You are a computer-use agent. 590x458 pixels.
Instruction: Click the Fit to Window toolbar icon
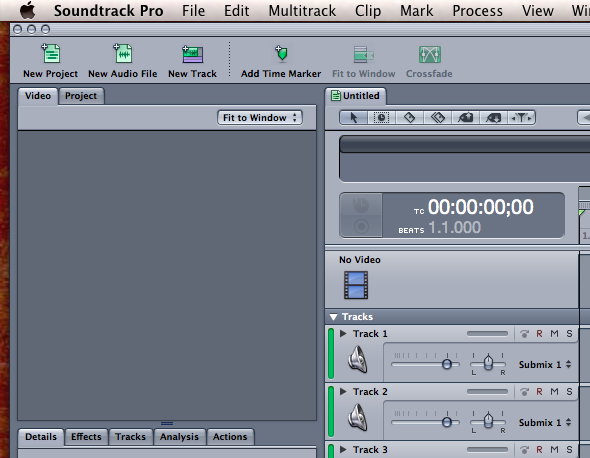coord(363,55)
